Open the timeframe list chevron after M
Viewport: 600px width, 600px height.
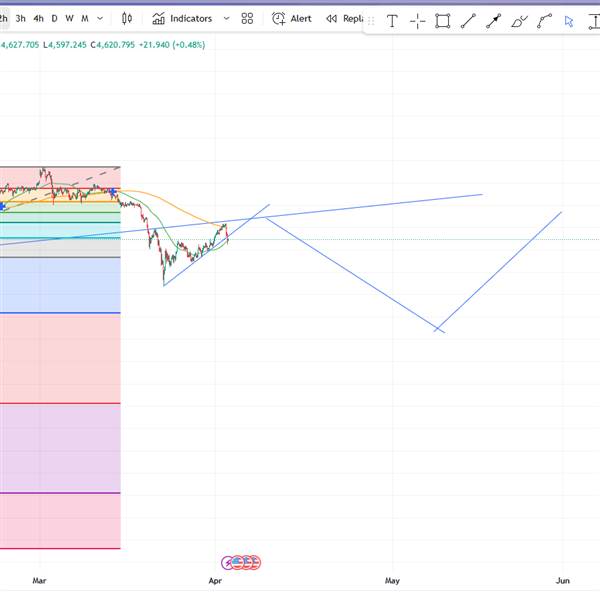pyautogui.click(x=100, y=18)
